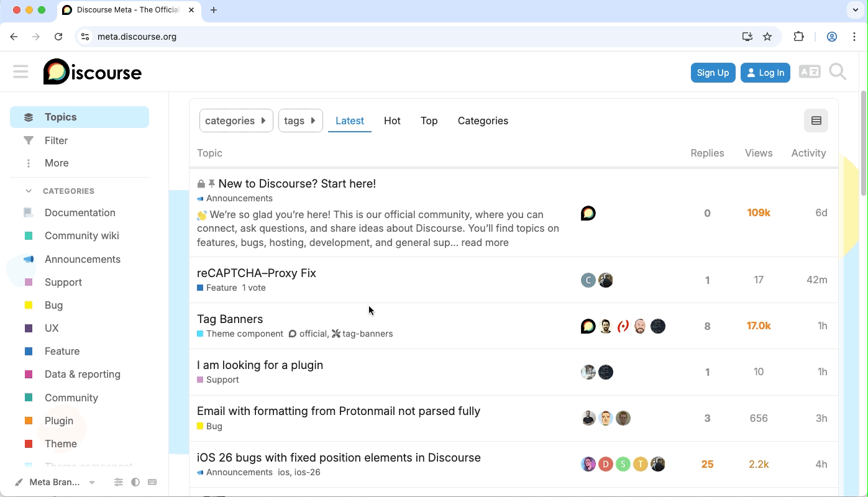Open sidebar customization sliders icon

[119, 482]
